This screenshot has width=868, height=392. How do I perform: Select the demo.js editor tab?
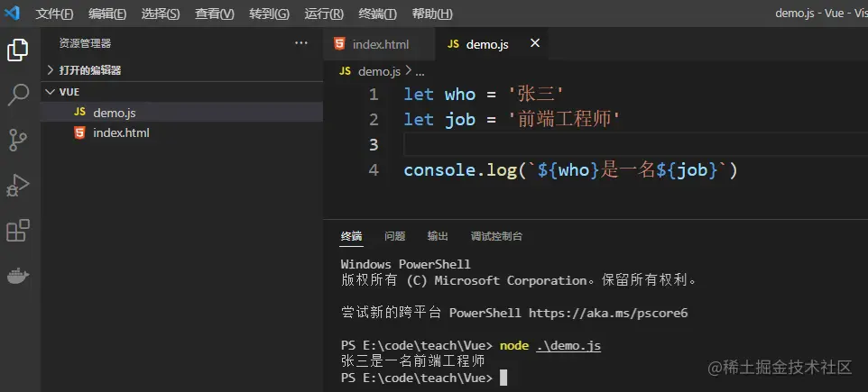(x=492, y=43)
